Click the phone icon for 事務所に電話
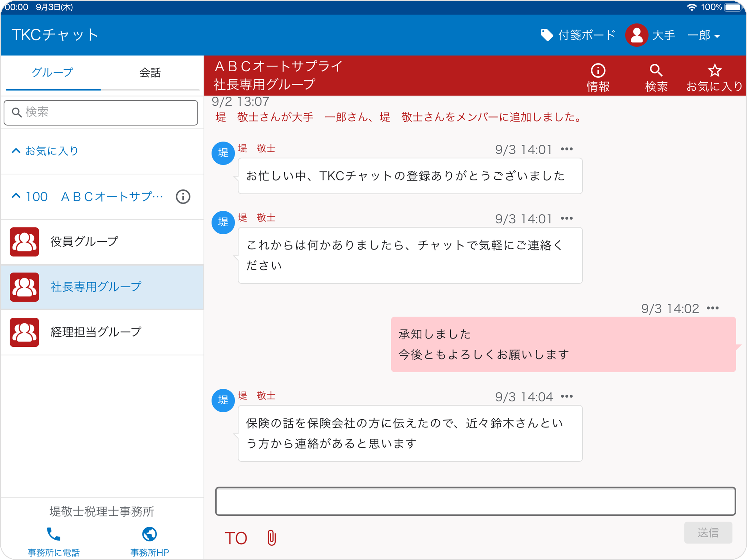The width and height of the screenshot is (747, 560). tap(53, 534)
